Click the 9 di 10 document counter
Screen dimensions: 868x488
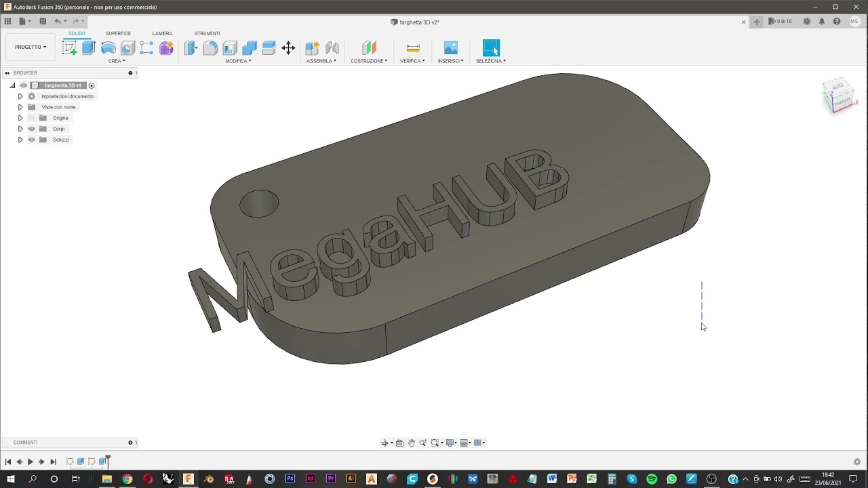[781, 22]
